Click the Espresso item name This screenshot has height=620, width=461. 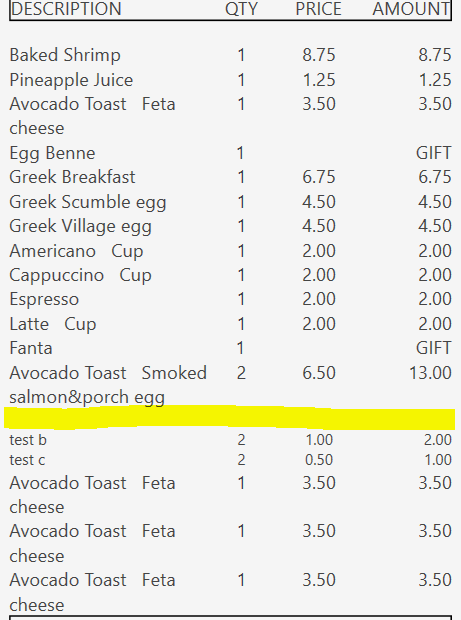pyautogui.click(x=44, y=300)
